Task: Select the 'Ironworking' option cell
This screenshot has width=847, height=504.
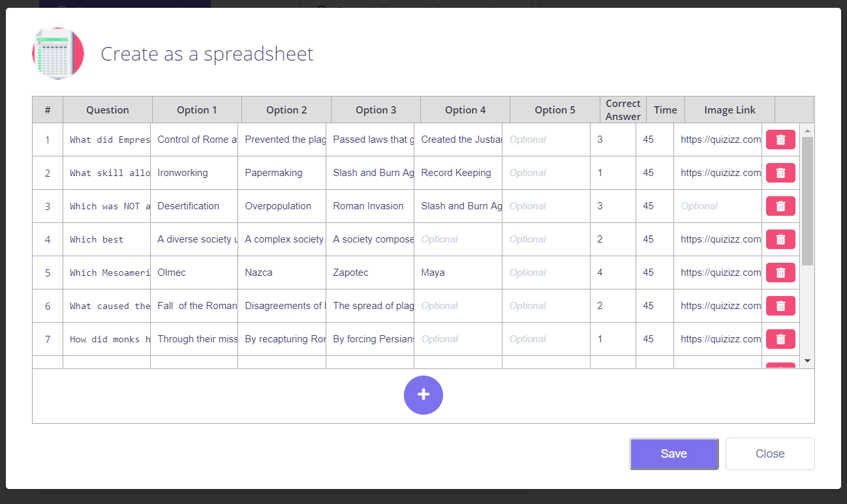Action: click(194, 173)
